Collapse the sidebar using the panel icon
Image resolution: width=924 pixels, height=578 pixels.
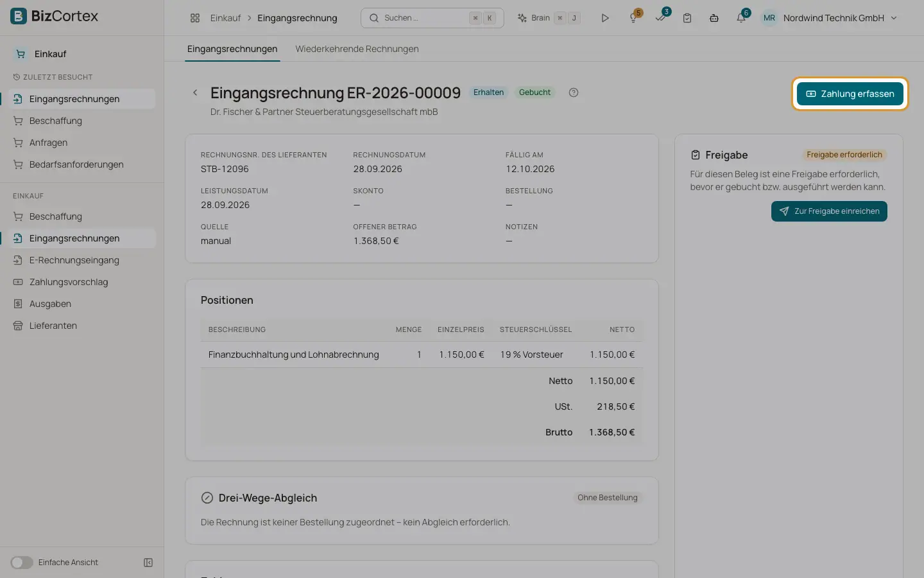[x=148, y=563]
